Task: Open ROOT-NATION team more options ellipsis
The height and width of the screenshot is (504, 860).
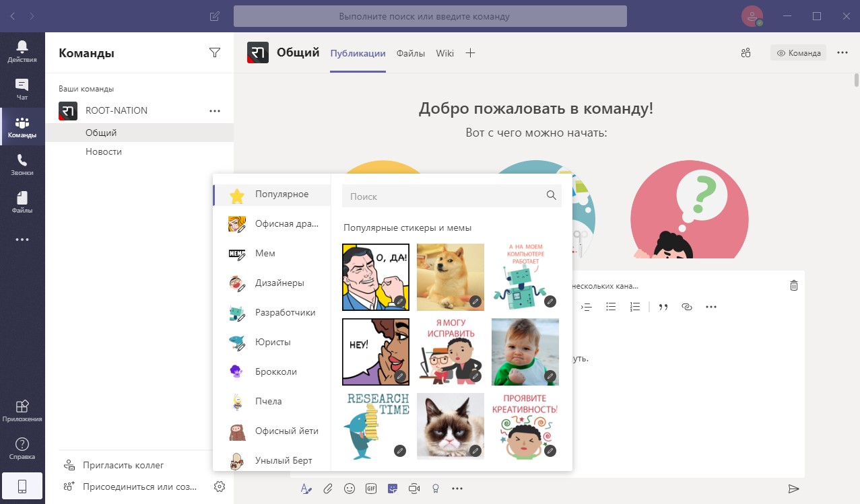Action: click(215, 110)
